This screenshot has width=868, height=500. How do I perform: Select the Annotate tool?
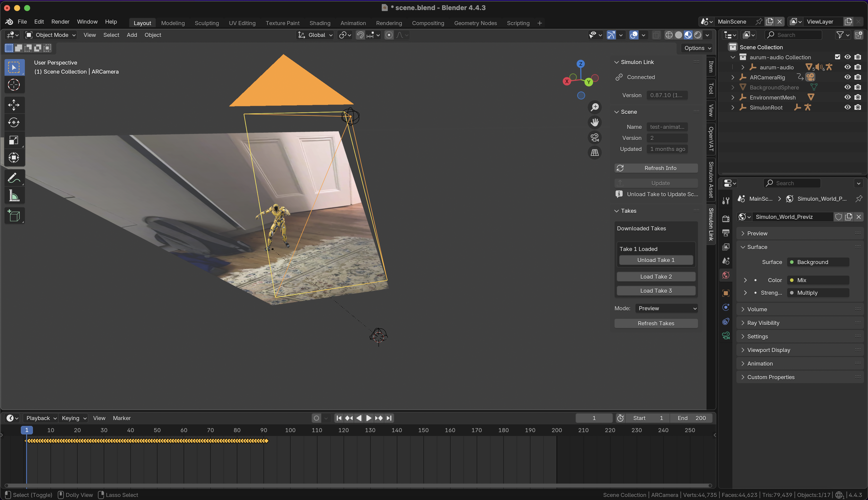14,178
